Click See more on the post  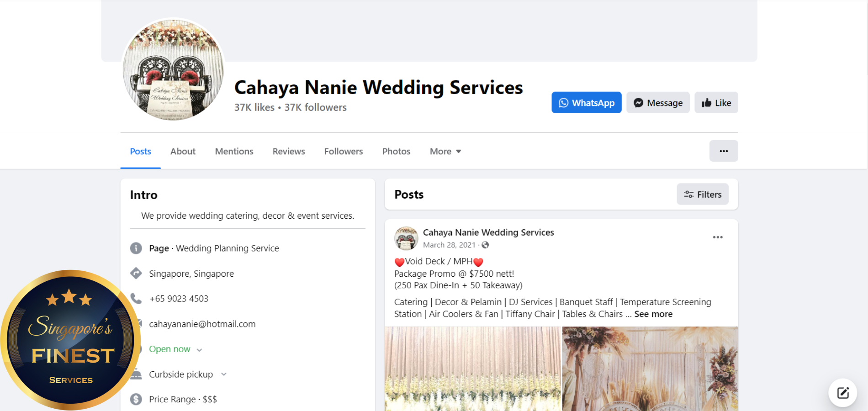(x=653, y=314)
